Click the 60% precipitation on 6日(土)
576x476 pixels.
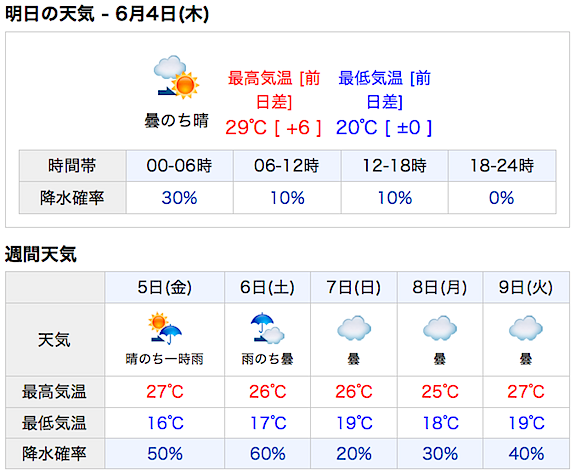[268, 454]
